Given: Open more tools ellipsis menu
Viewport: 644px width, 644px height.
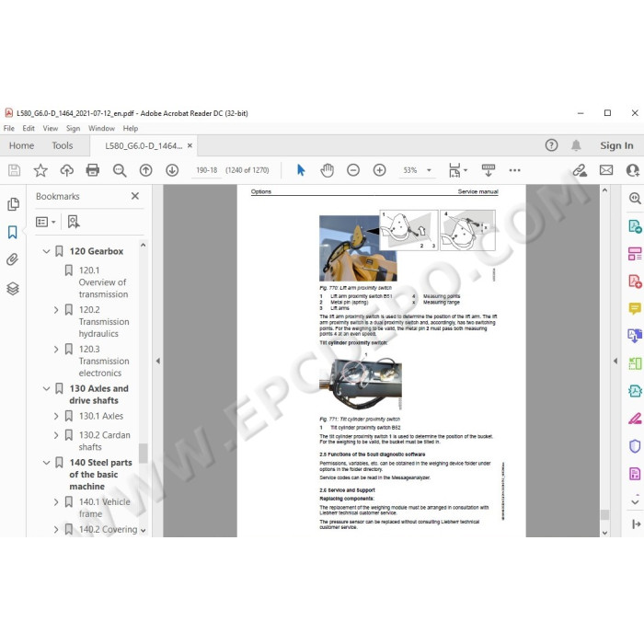Looking at the screenshot, I should pos(514,170).
